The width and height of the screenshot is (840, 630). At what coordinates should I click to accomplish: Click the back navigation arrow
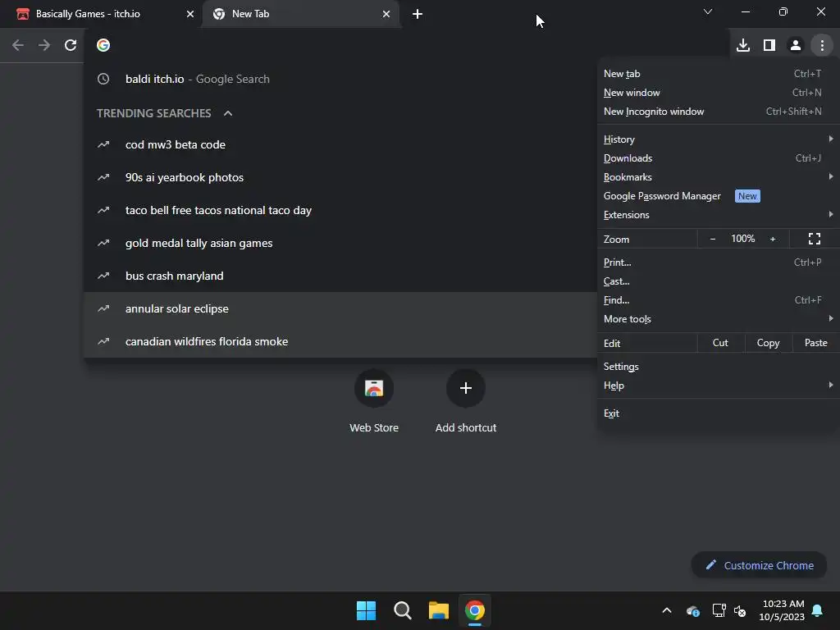18,46
